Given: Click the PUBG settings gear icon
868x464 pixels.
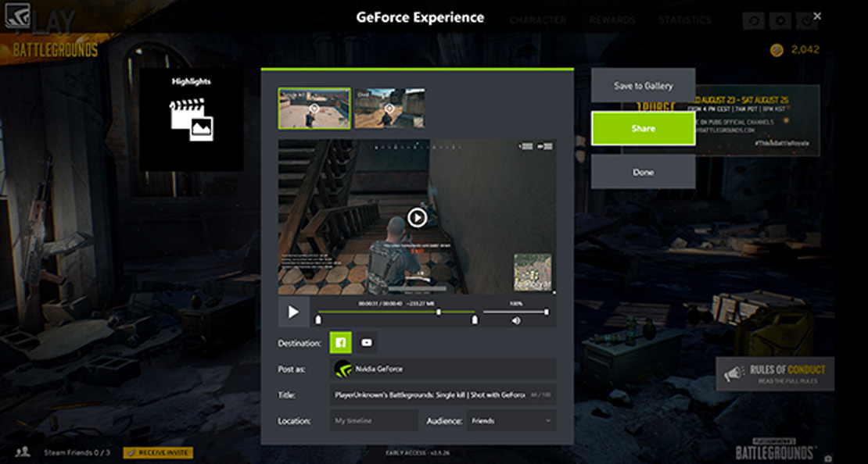Looking at the screenshot, I should coord(780,21).
